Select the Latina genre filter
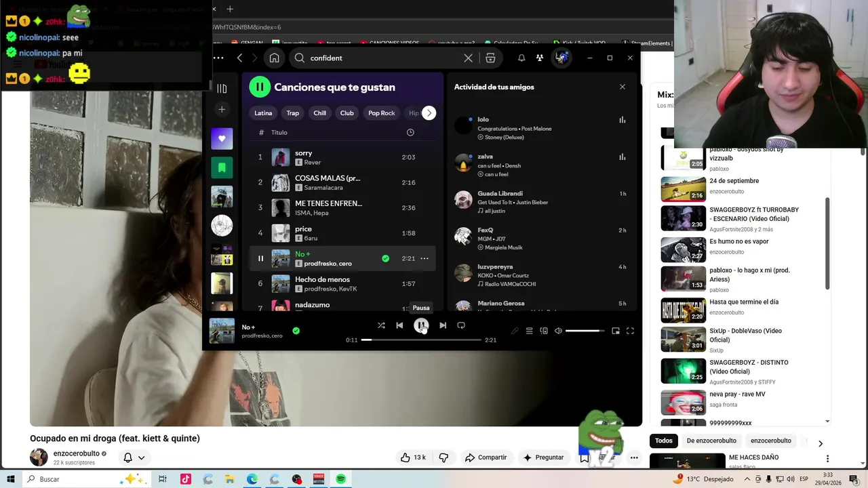868x488 pixels. [263, 113]
